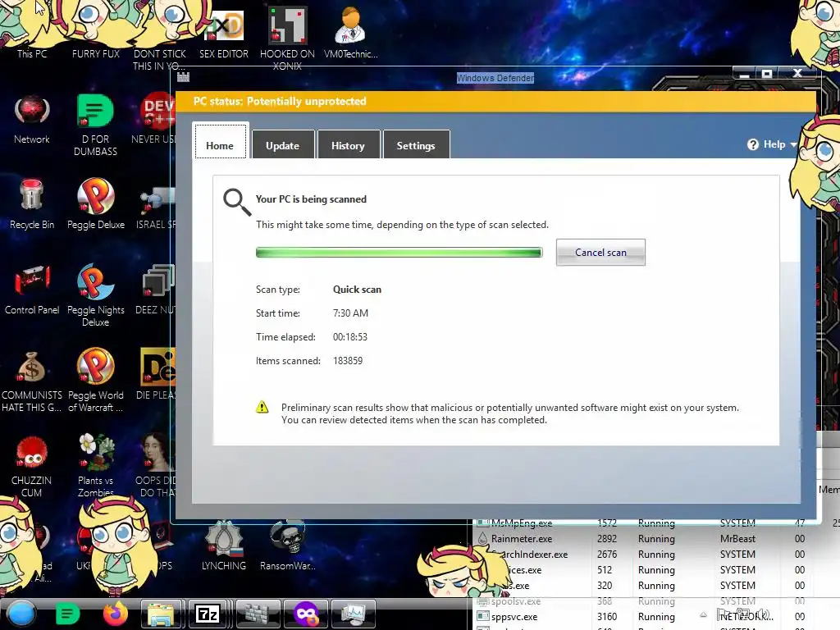Screen dimensions: 840x630
Task: Launch Plants vs Zombies shortcut
Action: pos(95,465)
